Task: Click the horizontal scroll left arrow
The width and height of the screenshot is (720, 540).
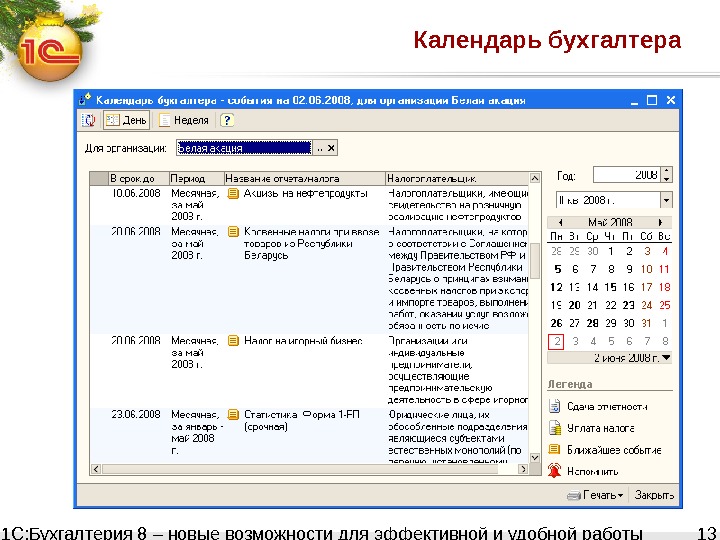Action: coord(96,469)
